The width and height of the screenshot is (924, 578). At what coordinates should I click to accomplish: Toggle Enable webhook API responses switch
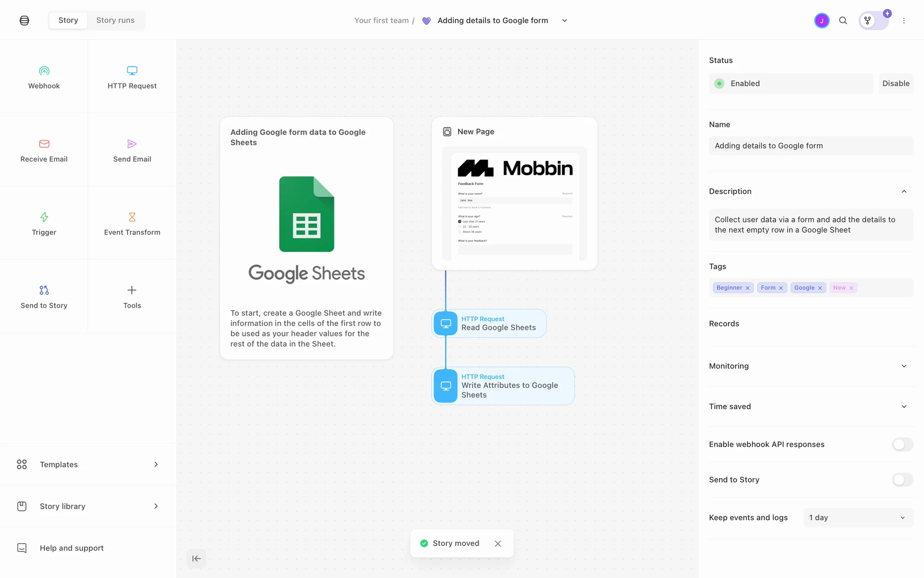coord(902,445)
